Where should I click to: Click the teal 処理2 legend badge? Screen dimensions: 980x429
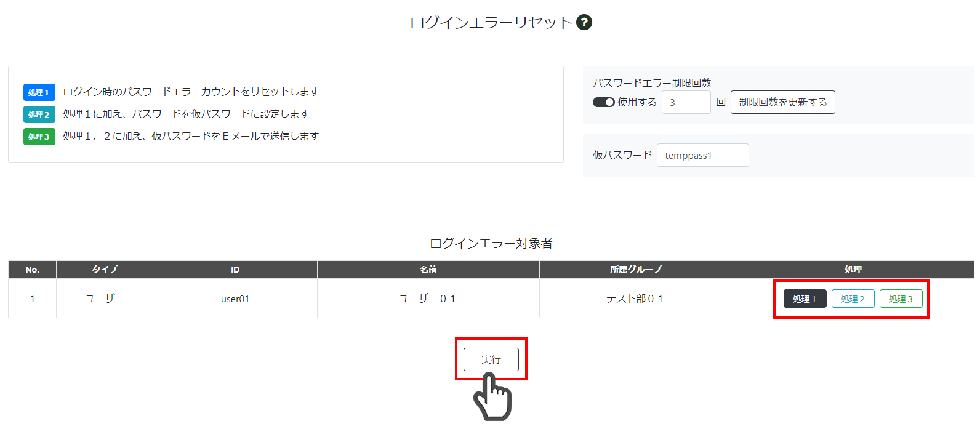[39, 114]
